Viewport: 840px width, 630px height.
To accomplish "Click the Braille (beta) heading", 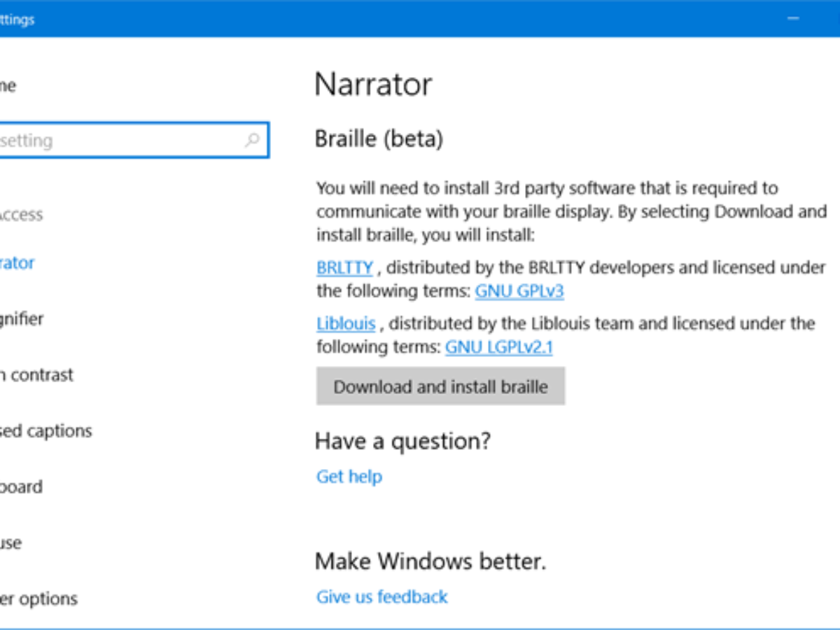I will click(379, 139).
